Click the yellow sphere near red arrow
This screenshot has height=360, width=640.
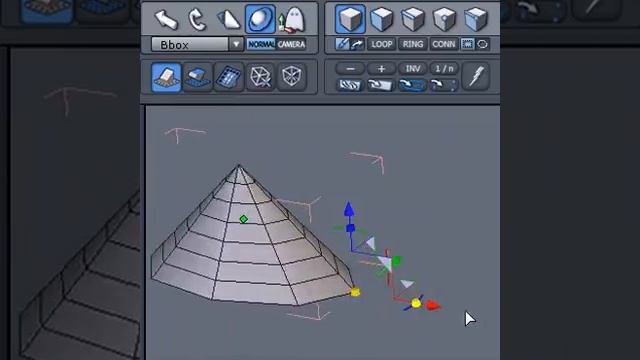tap(416, 303)
